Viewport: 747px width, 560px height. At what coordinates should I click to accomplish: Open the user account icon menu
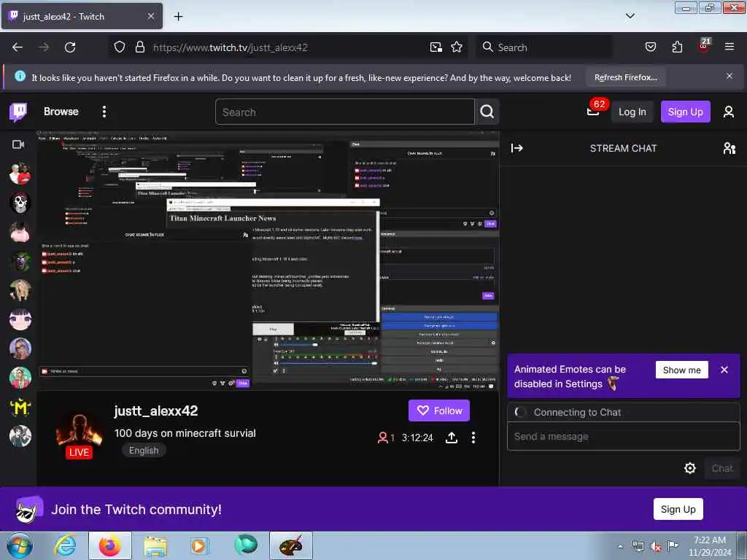tap(729, 112)
